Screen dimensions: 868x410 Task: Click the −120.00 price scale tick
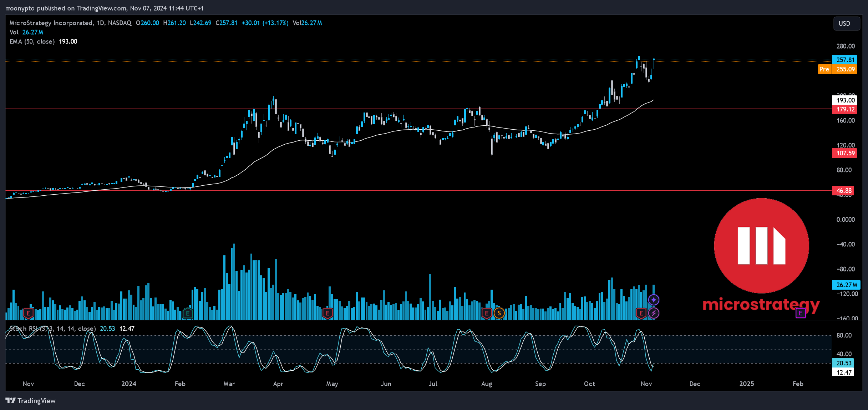pyautogui.click(x=847, y=294)
